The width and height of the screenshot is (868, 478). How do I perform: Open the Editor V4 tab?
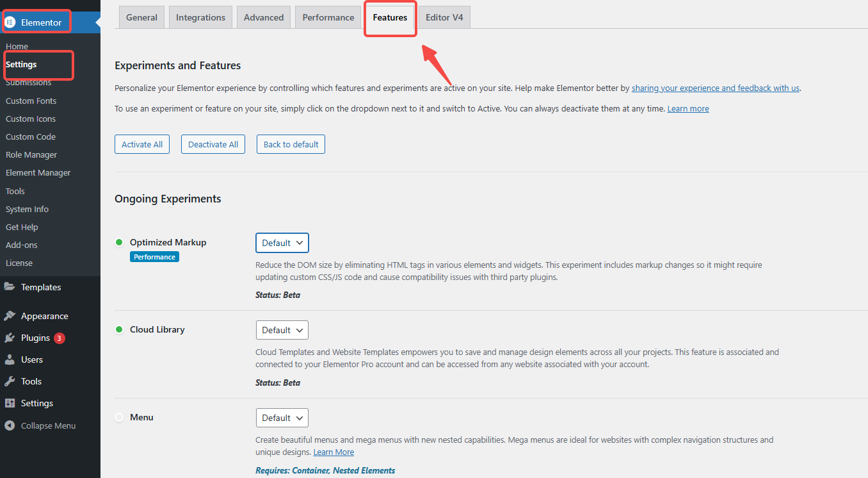444,17
